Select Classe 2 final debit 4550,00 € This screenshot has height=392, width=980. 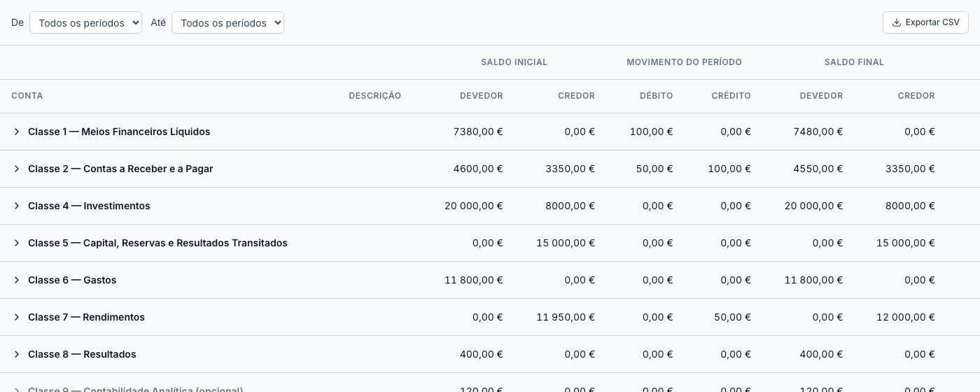coord(818,169)
